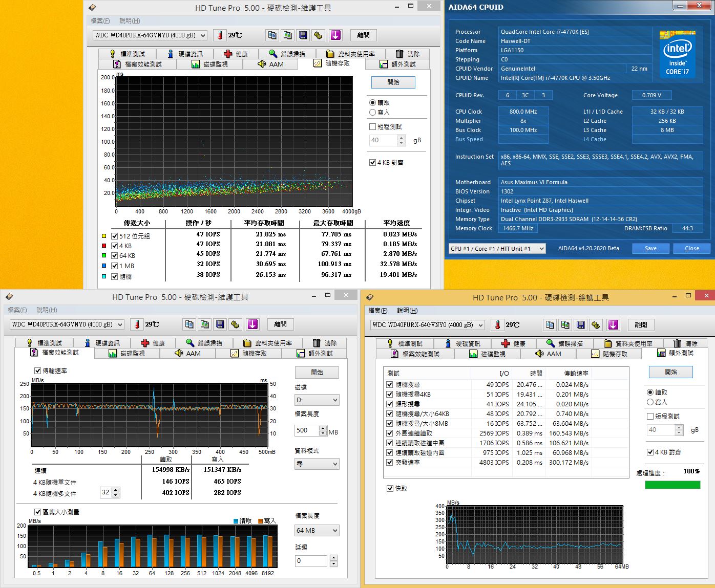
Task: Open 檔案長度 64 MB dropdown
Action: coord(317,531)
